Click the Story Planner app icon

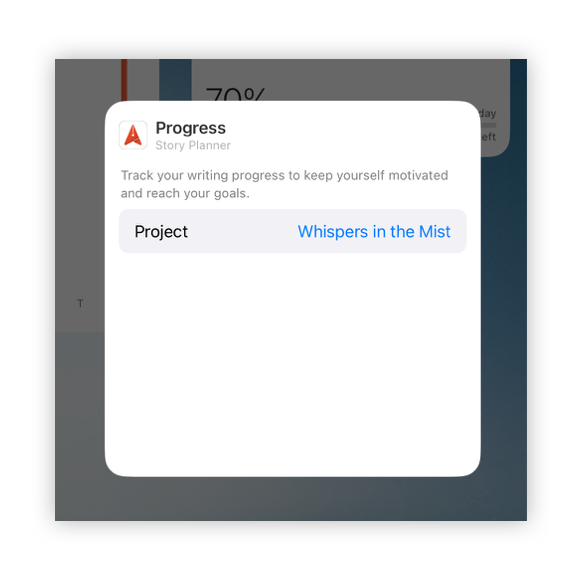coord(133,135)
